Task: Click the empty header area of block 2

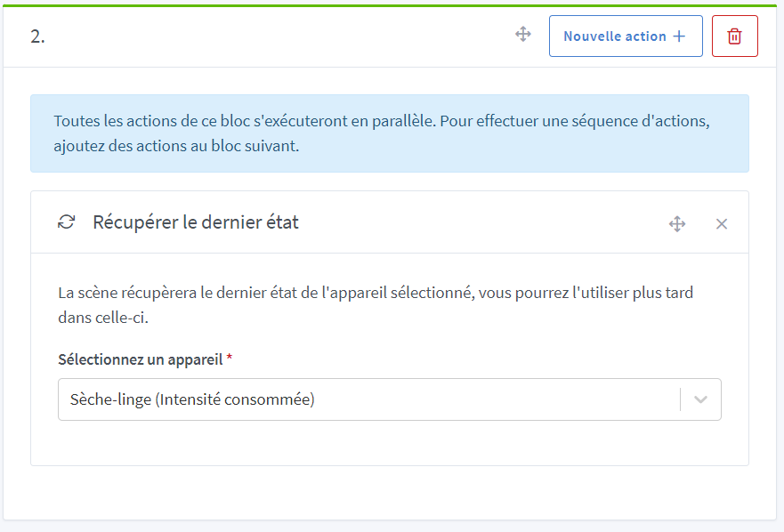Action: coord(267,37)
